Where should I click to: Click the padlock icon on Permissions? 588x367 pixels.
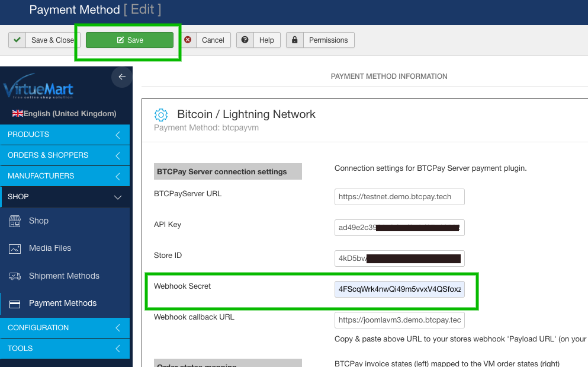[x=294, y=40]
